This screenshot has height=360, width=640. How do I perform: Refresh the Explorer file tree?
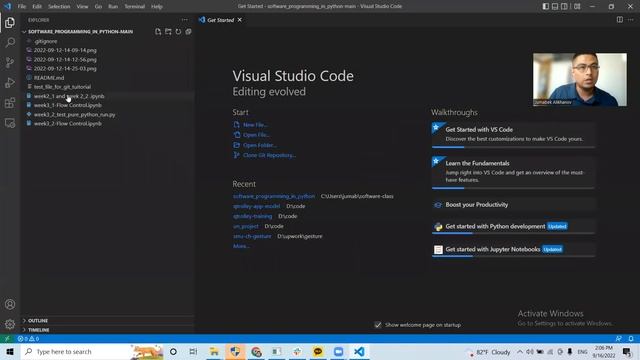[178, 31]
